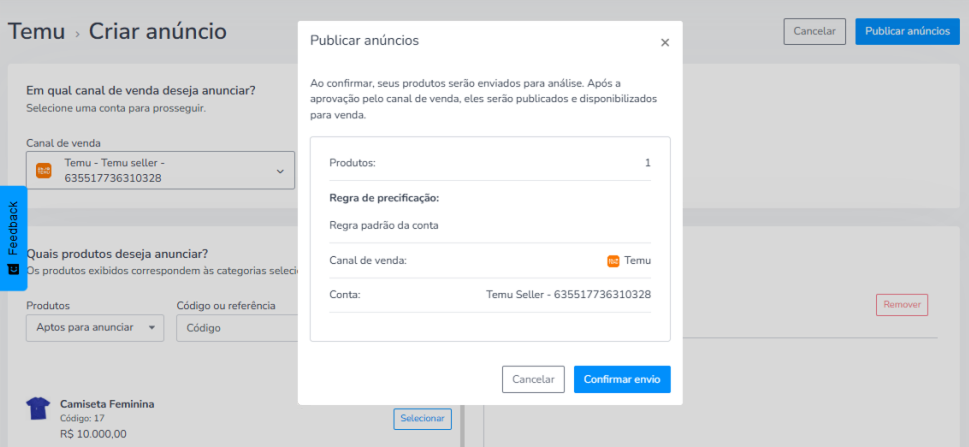Click the R$ 10.000,00 price text
The image size is (969, 447).
point(93,434)
